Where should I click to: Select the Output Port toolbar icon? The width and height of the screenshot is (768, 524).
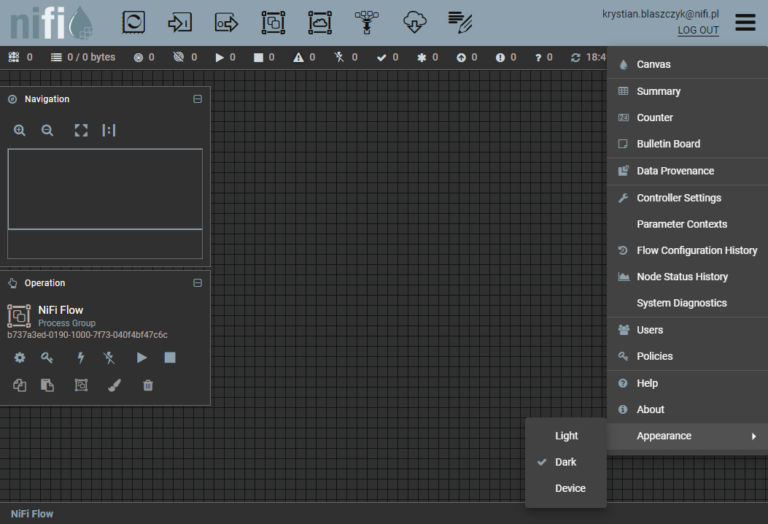(226, 23)
